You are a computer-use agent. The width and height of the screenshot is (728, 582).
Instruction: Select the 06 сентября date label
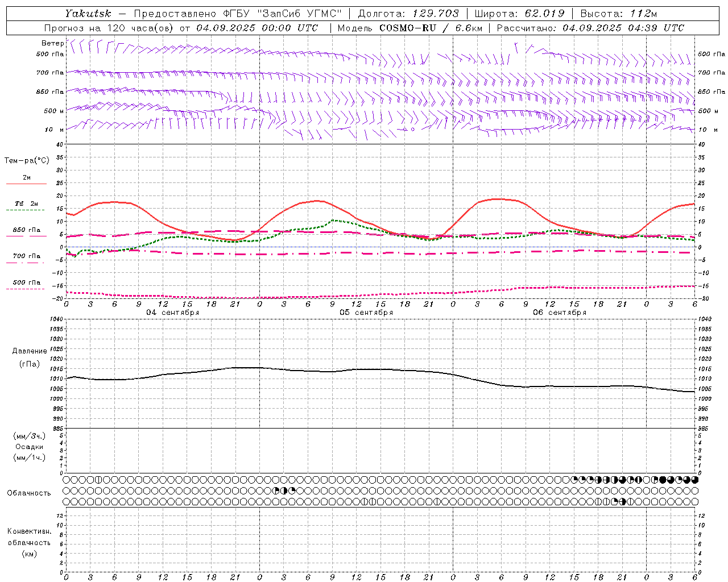coord(560,313)
